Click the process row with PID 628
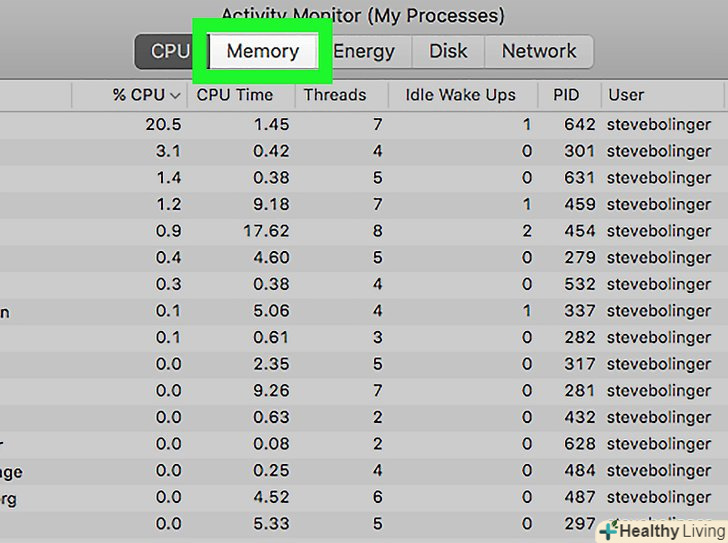Screen dimensions: 728x543 coord(579,444)
